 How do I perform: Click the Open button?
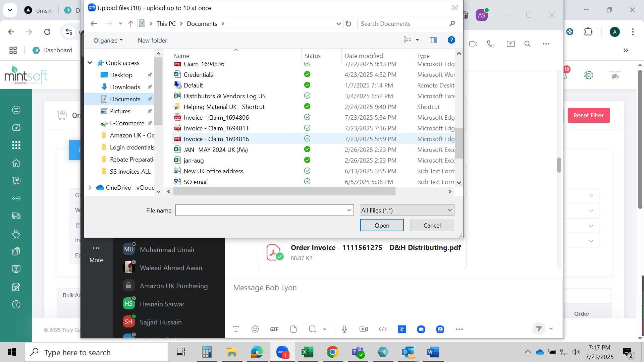coord(382,225)
